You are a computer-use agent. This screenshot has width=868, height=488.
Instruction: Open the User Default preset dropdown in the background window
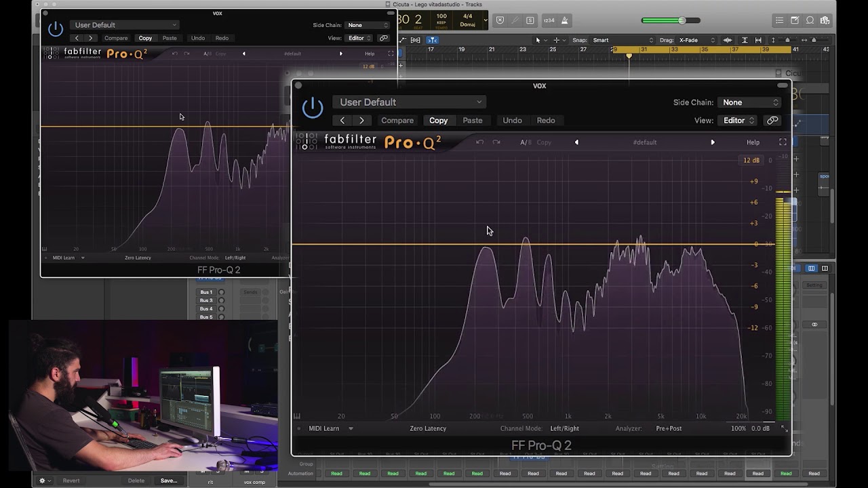point(125,25)
